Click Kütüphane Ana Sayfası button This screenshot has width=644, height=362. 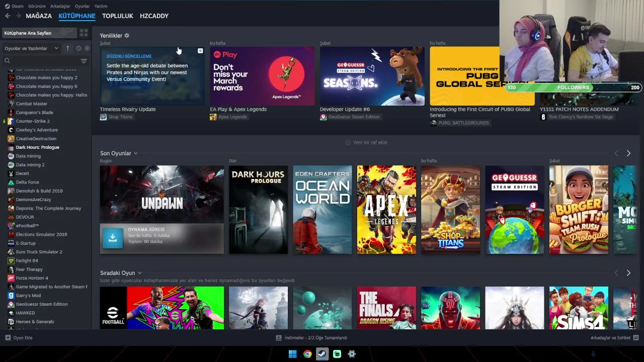39,33
